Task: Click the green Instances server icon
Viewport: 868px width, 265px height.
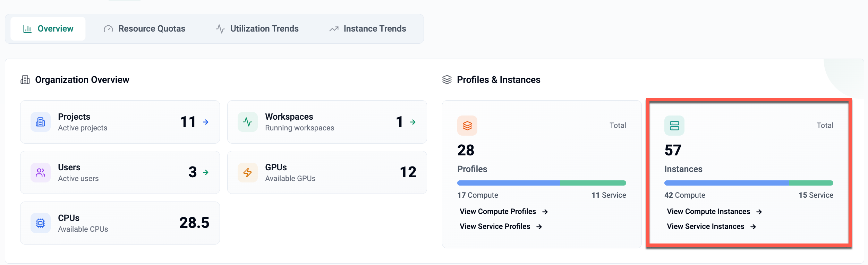Action: click(x=674, y=126)
